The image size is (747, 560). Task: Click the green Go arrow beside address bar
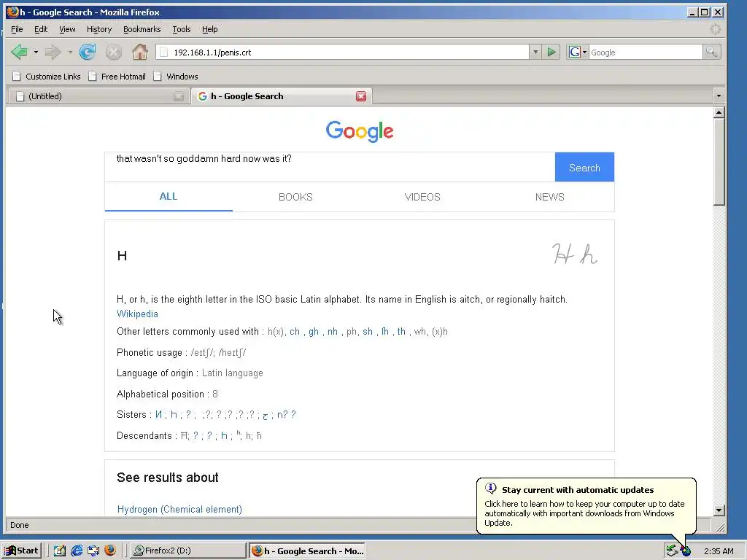pos(551,52)
